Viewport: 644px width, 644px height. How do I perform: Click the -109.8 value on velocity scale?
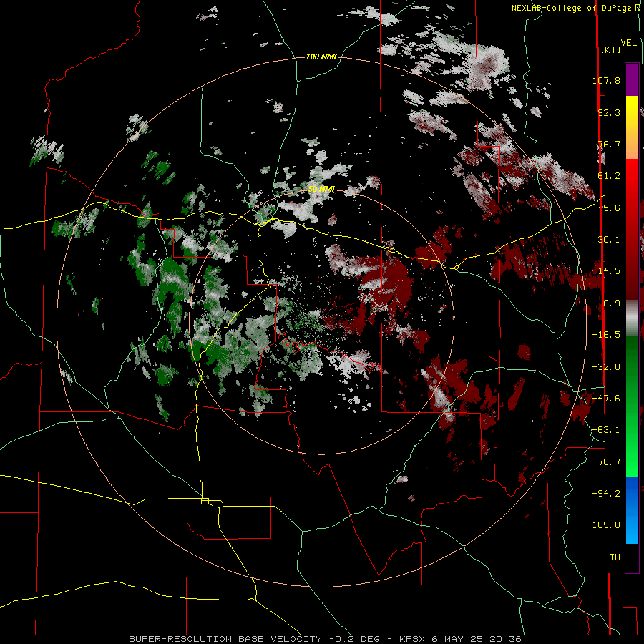[603, 525]
